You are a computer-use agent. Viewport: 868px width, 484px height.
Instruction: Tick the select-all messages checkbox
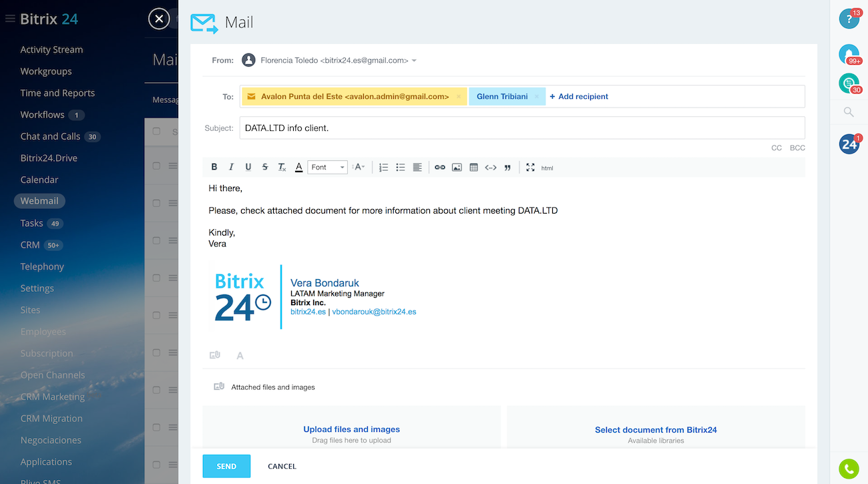click(157, 132)
